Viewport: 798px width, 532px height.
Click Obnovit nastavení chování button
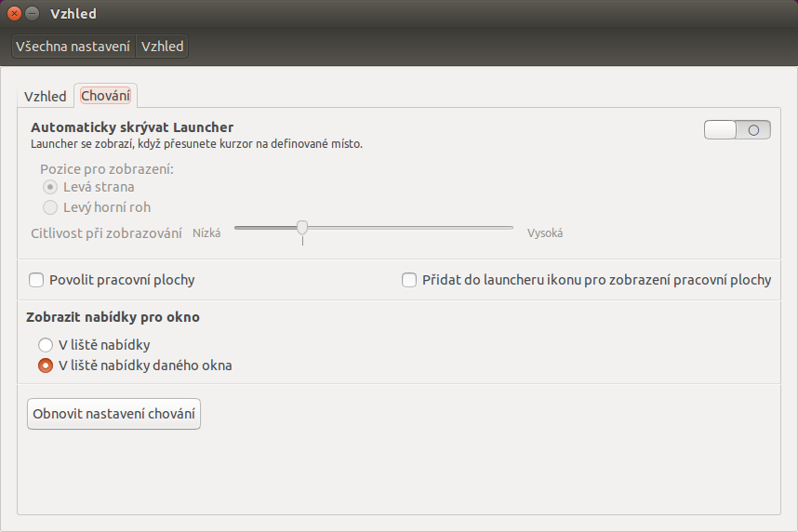114,414
